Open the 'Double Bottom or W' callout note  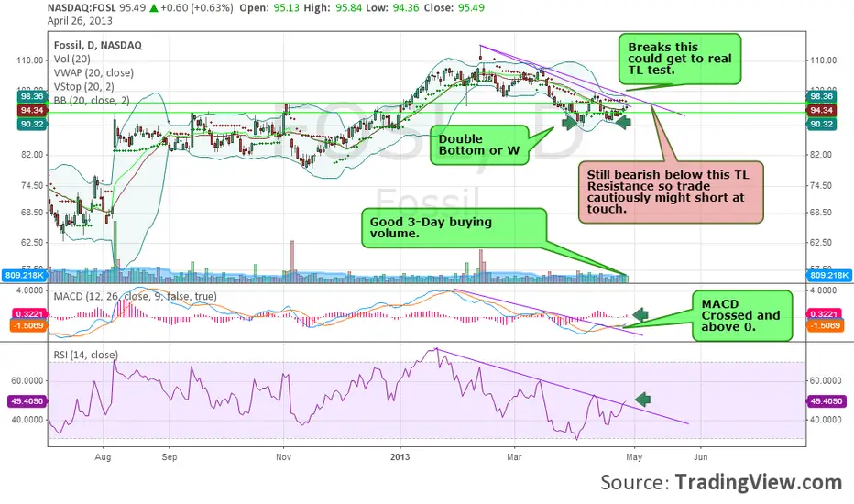tap(479, 145)
